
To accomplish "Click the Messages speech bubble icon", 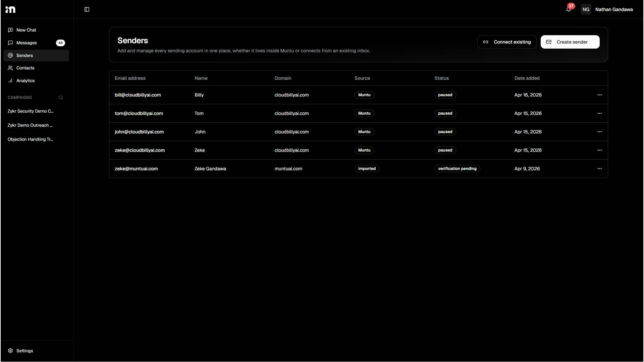I will pyautogui.click(x=10, y=43).
